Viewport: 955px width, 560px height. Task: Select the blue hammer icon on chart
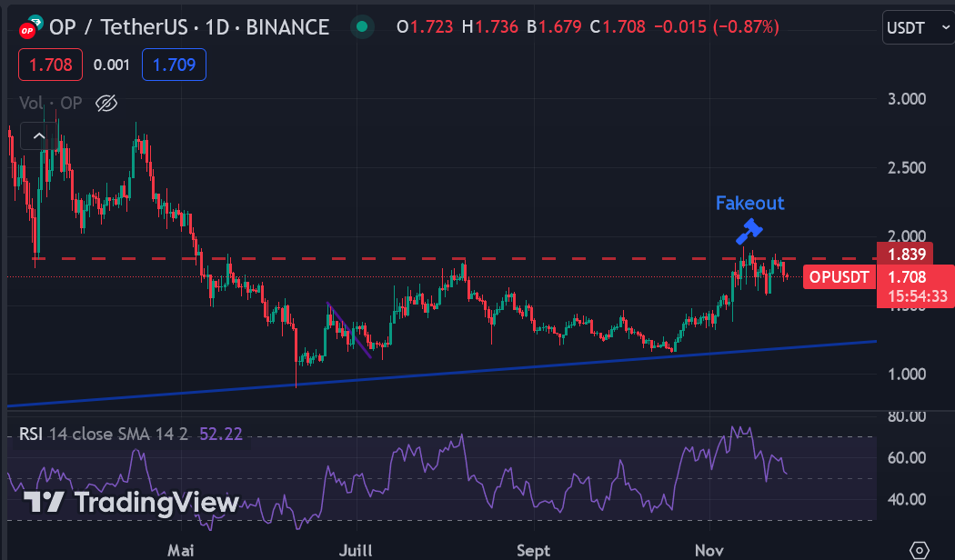pyautogui.click(x=749, y=231)
